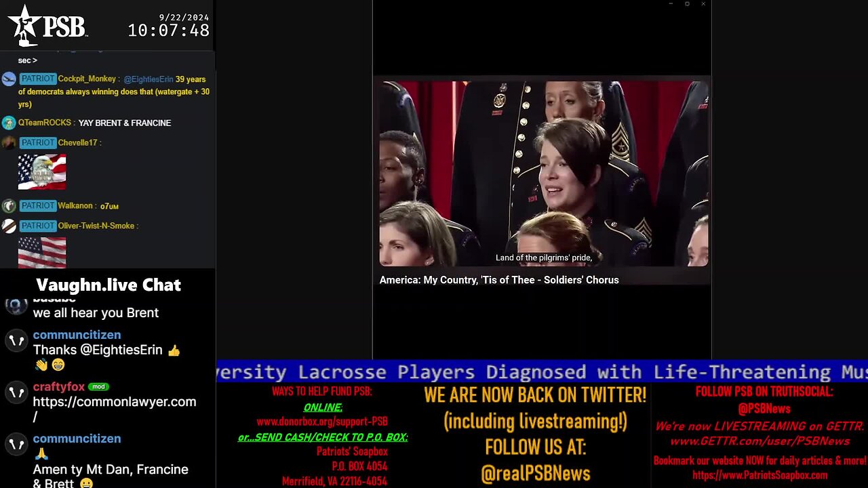Click communcitizen name above 'Amen ty' message
868x488 pixels.
pyautogui.click(x=77, y=439)
